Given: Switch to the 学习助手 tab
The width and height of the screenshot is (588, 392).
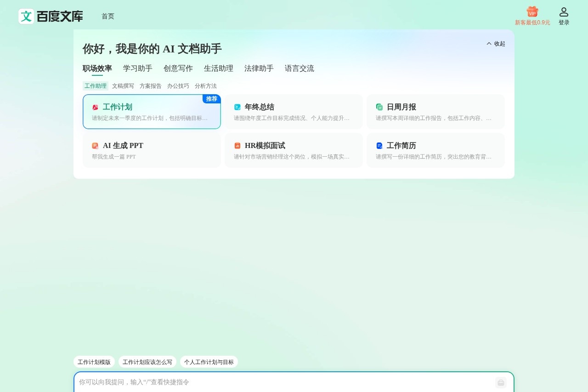Looking at the screenshot, I should [137, 68].
